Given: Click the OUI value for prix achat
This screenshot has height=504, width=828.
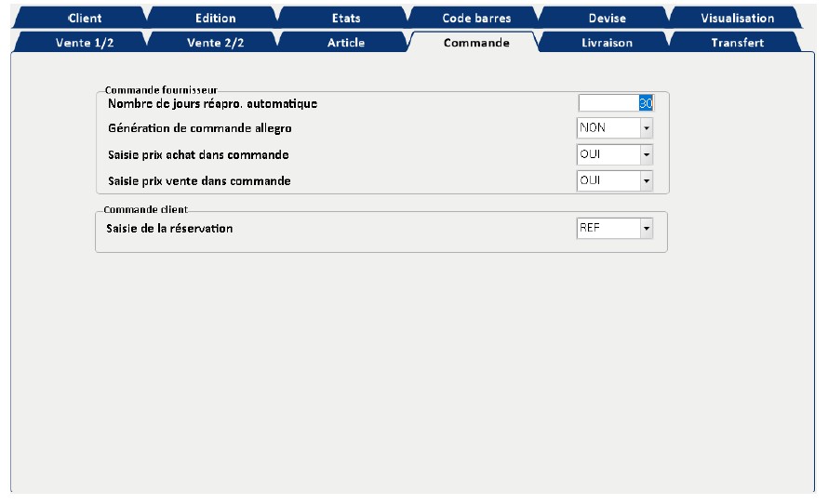Looking at the screenshot, I should pyautogui.click(x=608, y=154).
